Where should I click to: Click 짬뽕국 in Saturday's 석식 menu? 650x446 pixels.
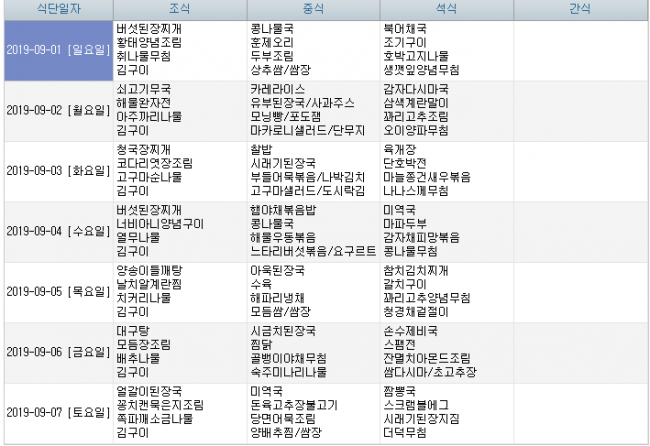coord(400,390)
